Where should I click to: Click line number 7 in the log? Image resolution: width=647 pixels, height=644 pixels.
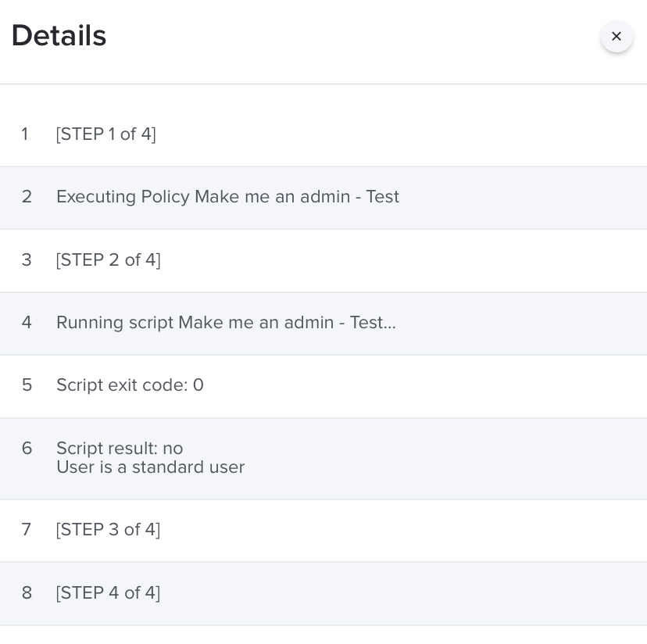[x=27, y=530]
